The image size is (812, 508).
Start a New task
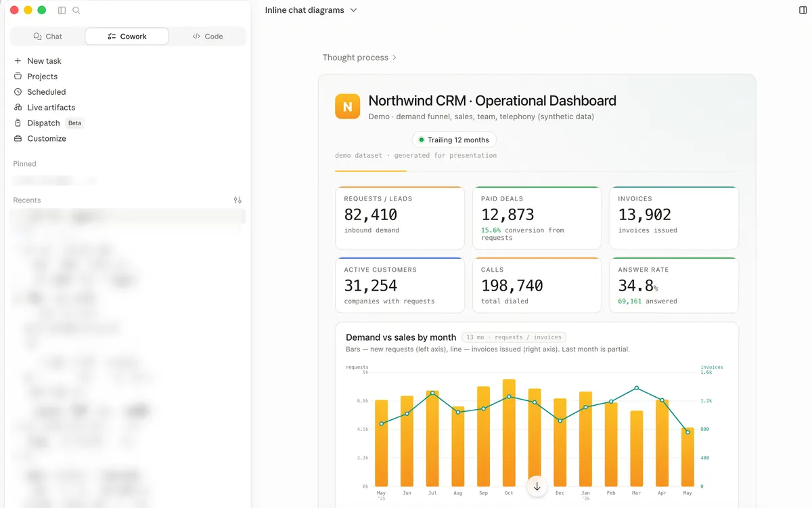44,61
